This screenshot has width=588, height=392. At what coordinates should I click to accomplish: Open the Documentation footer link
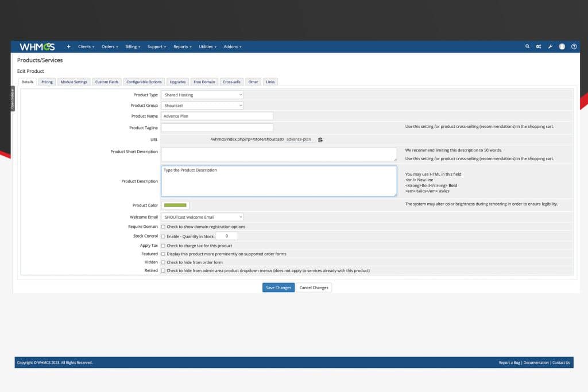pyautogui.click(x=536, y=362)
